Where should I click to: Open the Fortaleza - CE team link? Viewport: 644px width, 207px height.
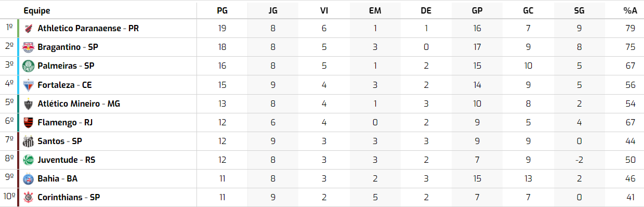click(64, 85)
